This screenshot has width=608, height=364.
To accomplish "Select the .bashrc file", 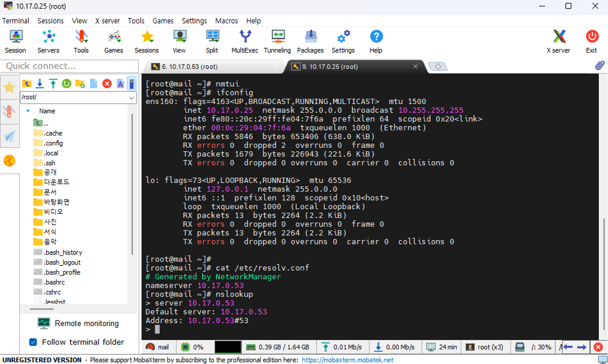I will point(49,282).
